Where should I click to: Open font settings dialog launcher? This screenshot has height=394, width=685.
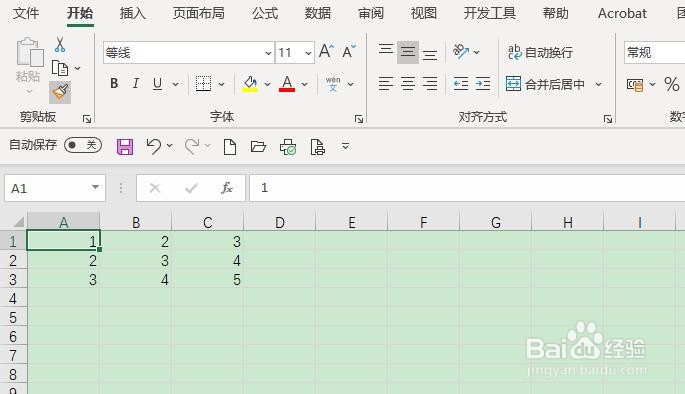point(359,119)
